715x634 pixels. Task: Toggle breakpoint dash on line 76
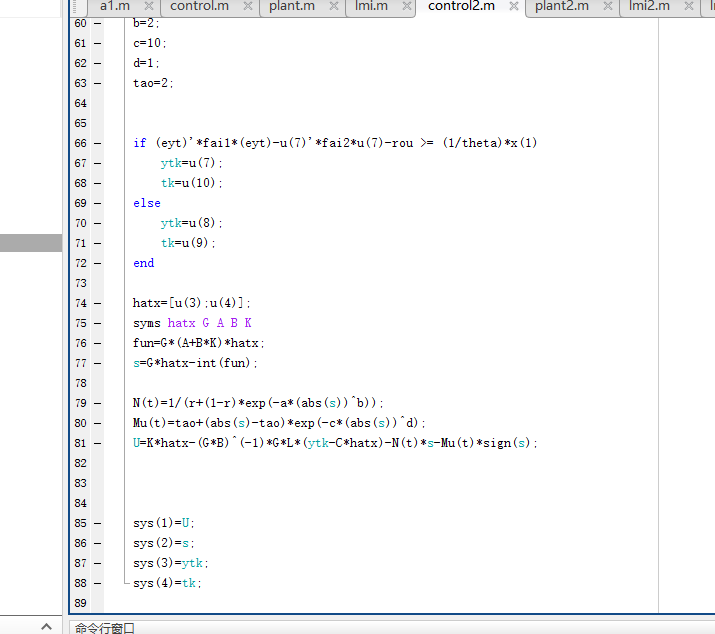pos(98,343)
